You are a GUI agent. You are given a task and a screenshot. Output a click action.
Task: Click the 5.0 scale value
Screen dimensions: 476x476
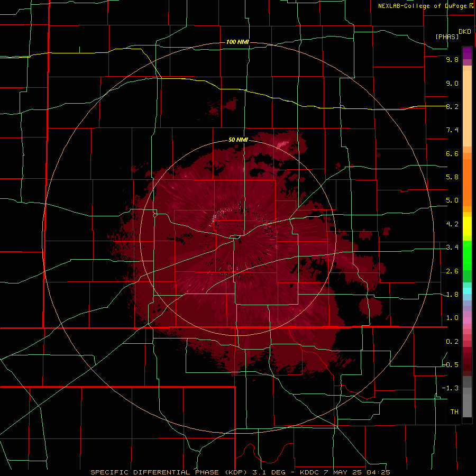452,200
